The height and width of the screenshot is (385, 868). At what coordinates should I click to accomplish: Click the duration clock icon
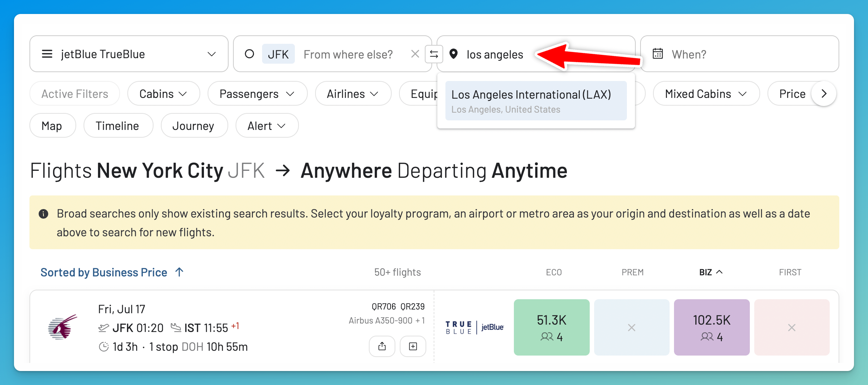point(104,347)
